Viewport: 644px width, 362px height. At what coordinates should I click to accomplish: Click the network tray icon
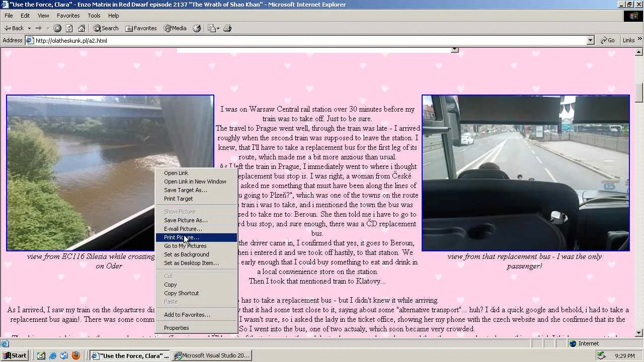pos(601,355)
